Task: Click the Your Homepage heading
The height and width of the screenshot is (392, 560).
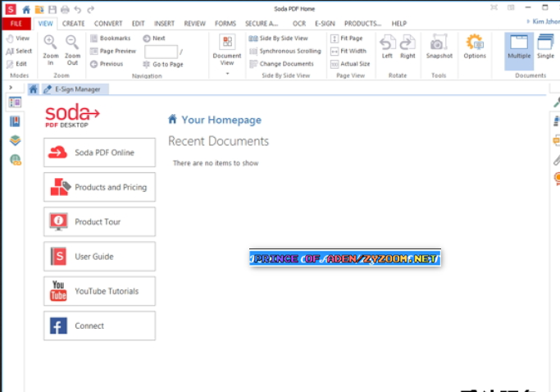Action: [221, 120]
